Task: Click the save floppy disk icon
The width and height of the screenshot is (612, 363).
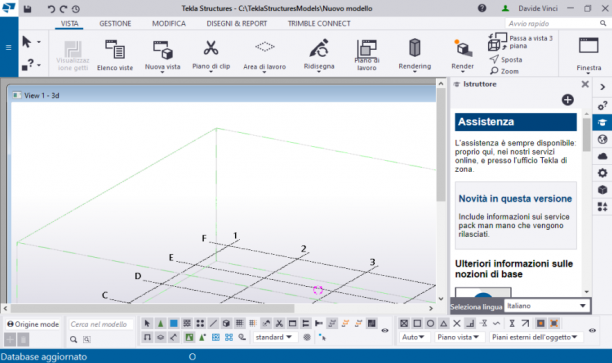Action: point(27,9)
